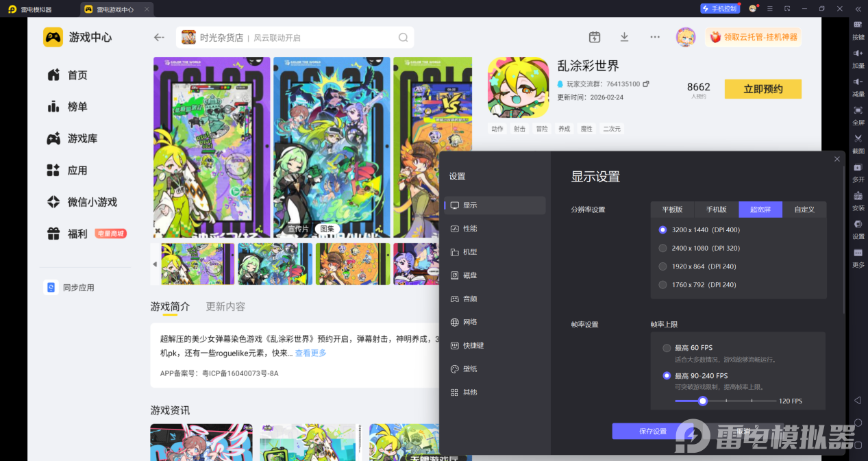
Task: Collapse right toolbar with double chevron
Action: pos(858,8)
